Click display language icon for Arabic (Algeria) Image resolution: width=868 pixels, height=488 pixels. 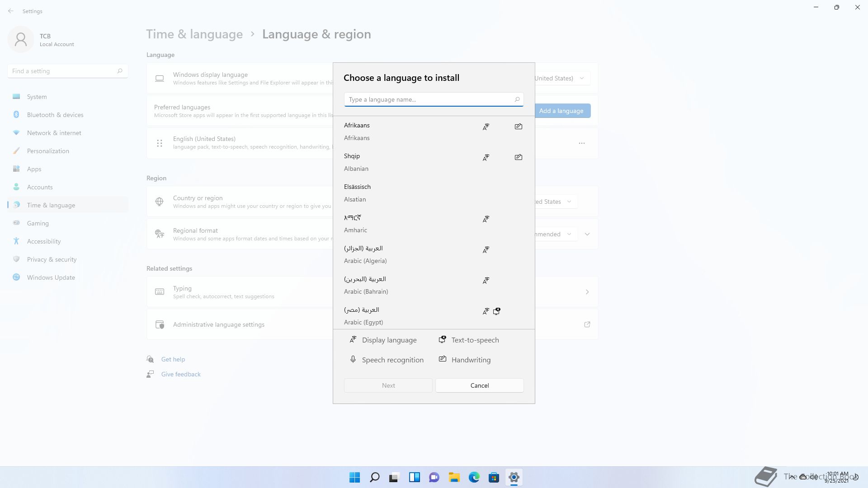click(486, 250)
